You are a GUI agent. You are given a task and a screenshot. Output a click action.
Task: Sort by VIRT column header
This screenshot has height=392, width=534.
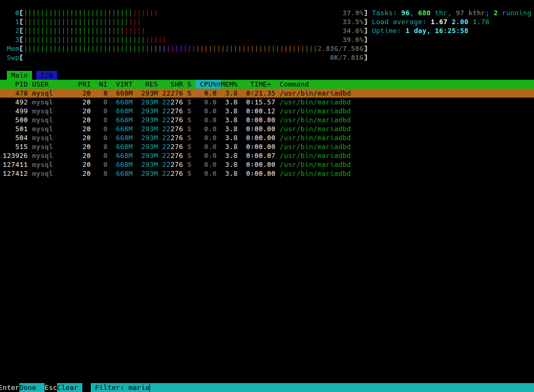click(x=124, y=84)
